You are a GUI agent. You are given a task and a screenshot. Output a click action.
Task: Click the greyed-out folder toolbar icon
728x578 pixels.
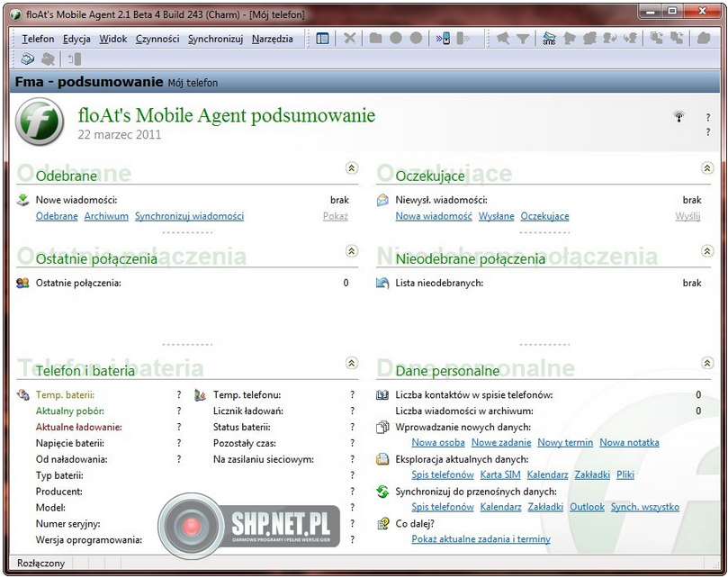coord(375,39)
